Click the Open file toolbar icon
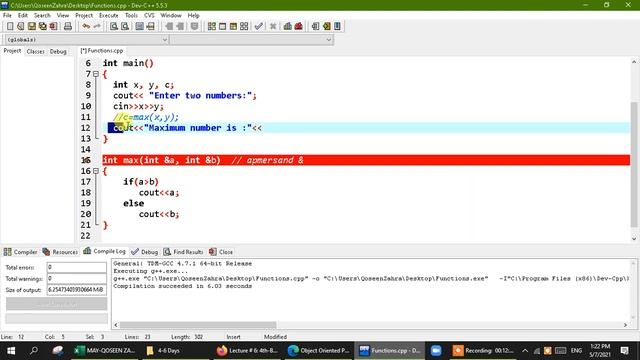The image size is (640, 360). [x=21, y=26]
